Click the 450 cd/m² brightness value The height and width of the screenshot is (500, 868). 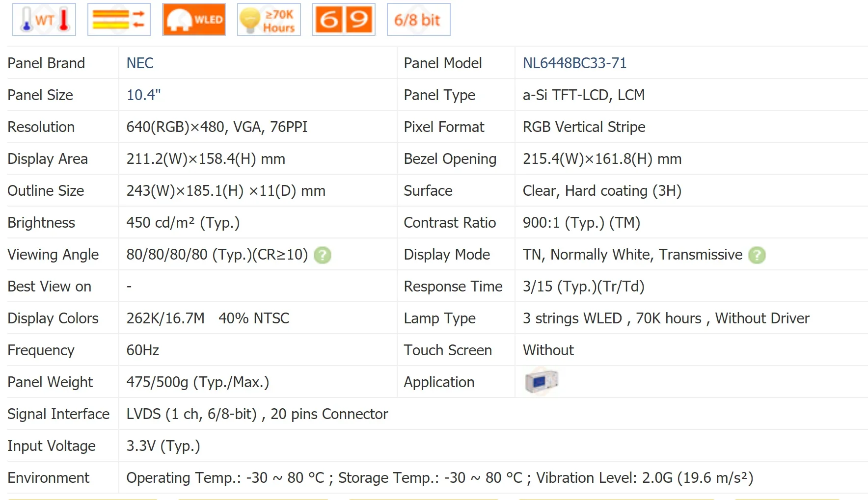coord(183,223)
